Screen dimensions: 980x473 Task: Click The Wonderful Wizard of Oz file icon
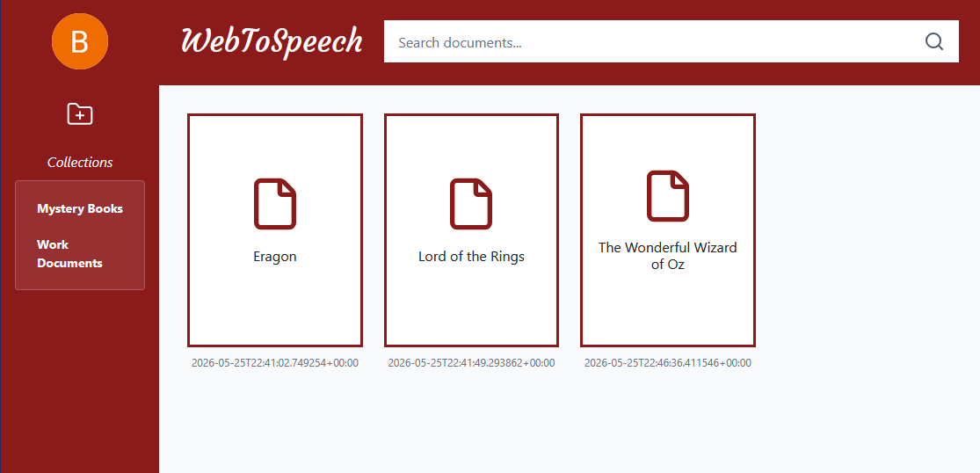coord(667,195)
